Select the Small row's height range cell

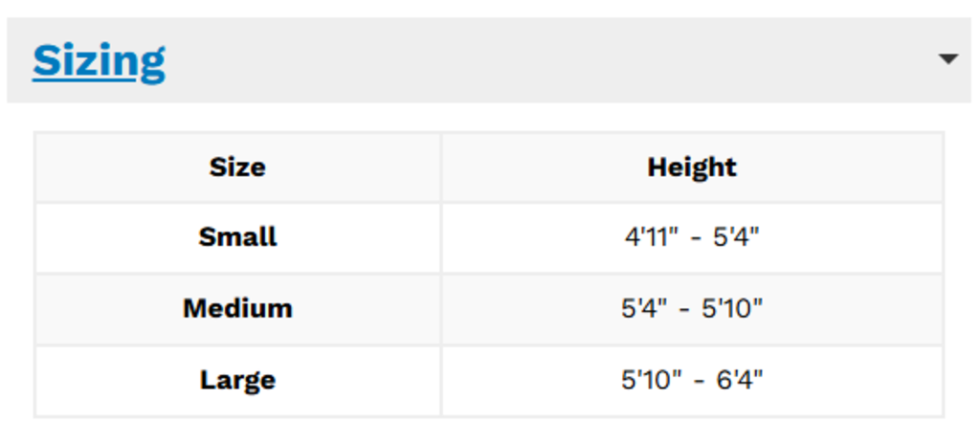click(x=813, y=236)
